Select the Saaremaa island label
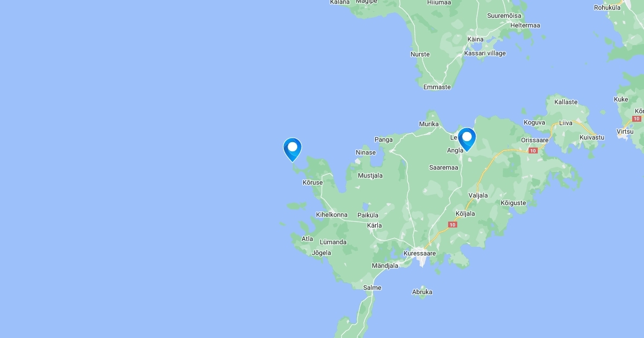The height and width of the screenshot is (338, 644). click(443, 167)
